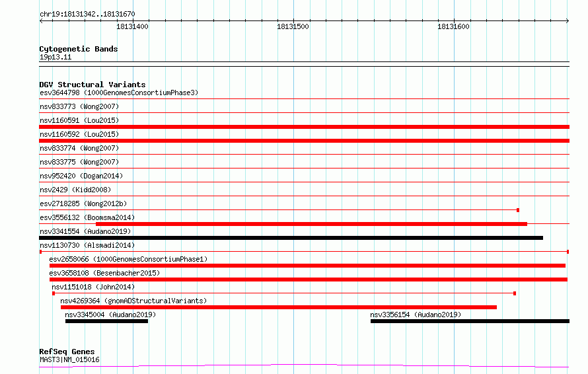
Task: Open variant label nsv1160592 (Lou2015)
Action: (x=79, y=134)
